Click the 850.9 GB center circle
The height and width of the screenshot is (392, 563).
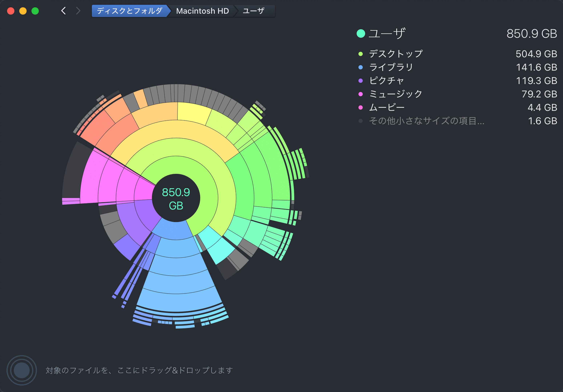coord(176,198)
